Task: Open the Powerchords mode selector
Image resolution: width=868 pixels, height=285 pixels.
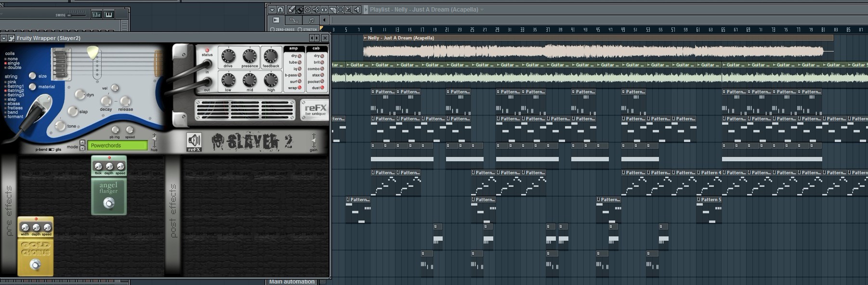Action: point(118,145)
